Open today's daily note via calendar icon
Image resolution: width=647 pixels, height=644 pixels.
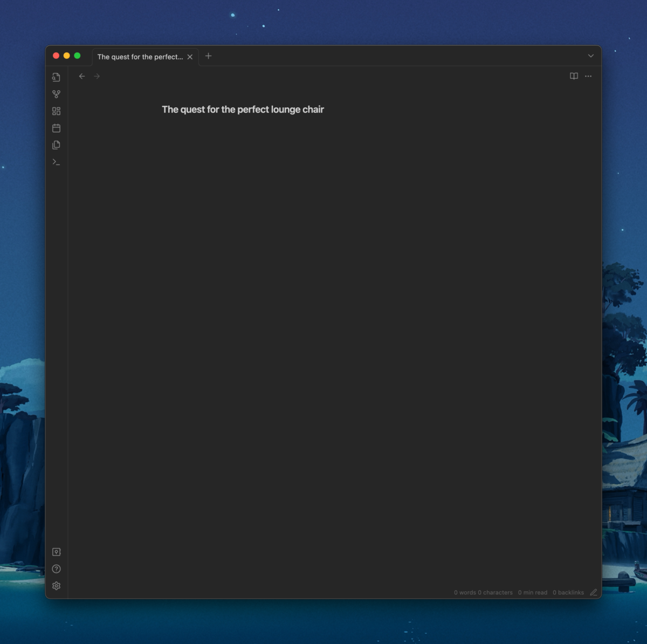(x=56, y=128)
